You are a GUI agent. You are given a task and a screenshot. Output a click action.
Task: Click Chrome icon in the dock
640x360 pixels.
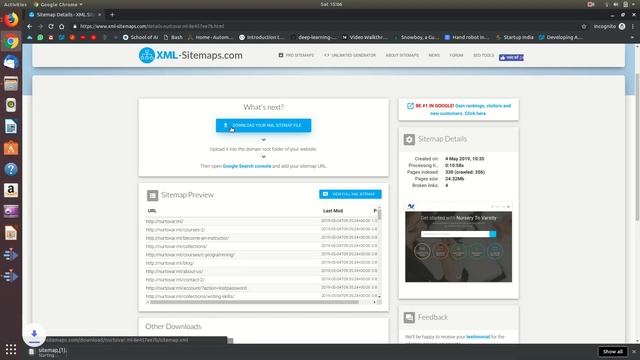click(11, 41)
